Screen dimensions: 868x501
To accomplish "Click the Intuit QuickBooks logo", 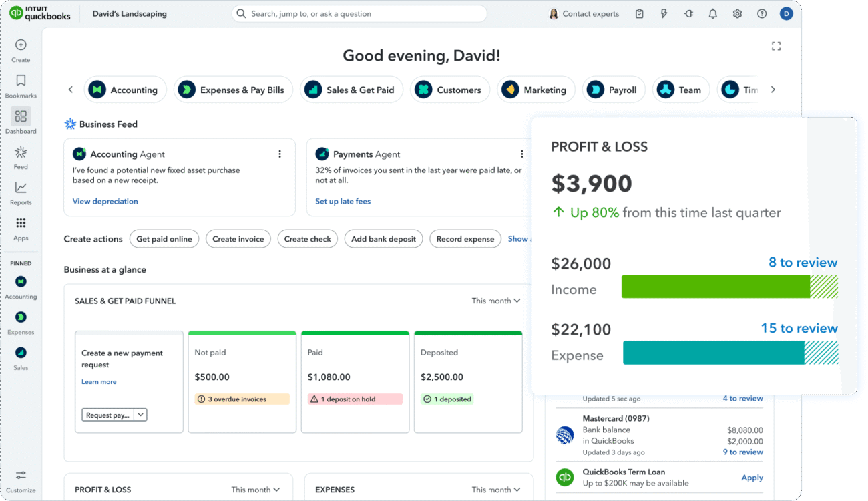I will [40, 13].
